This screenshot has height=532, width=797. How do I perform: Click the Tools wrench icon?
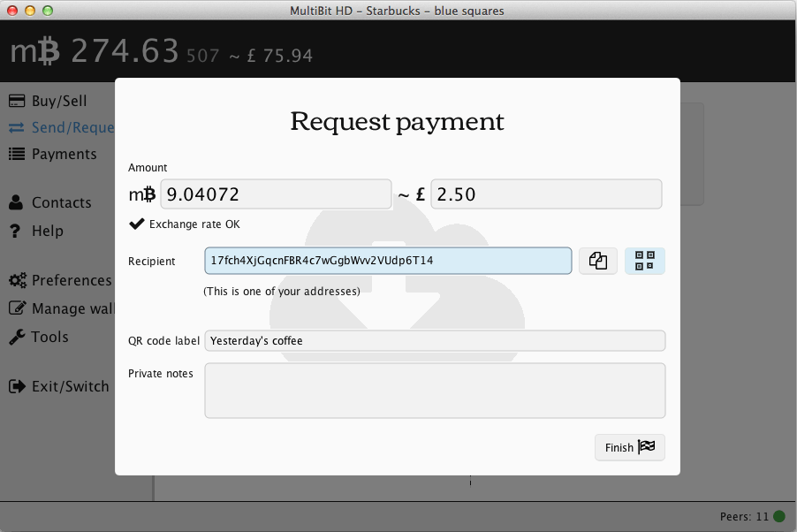17,337
